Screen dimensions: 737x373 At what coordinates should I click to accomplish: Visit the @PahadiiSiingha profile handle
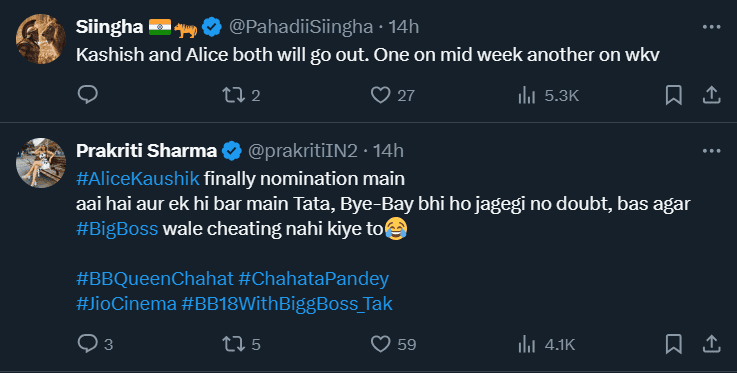[x=301, y=27]
